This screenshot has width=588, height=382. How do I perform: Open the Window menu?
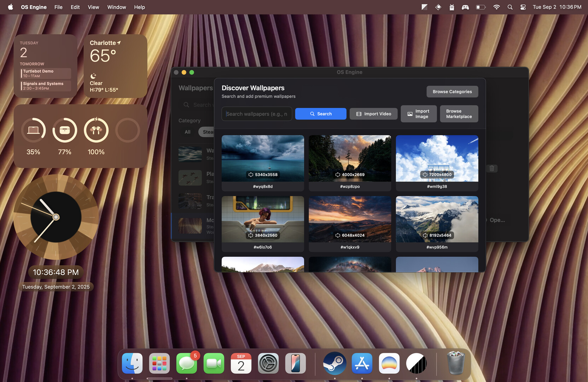pos(116,7)
